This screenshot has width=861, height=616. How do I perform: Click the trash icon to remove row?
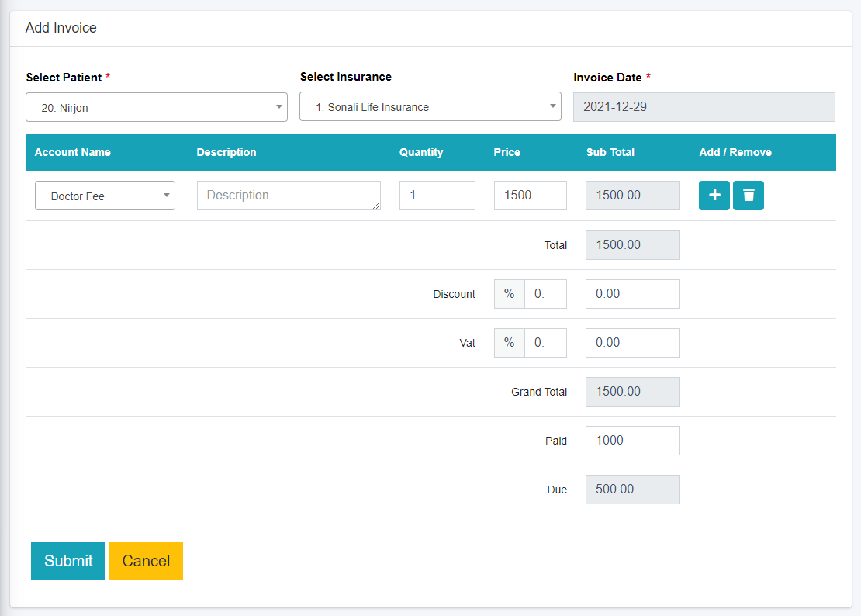pyautogui.click(x=749, y=196)
